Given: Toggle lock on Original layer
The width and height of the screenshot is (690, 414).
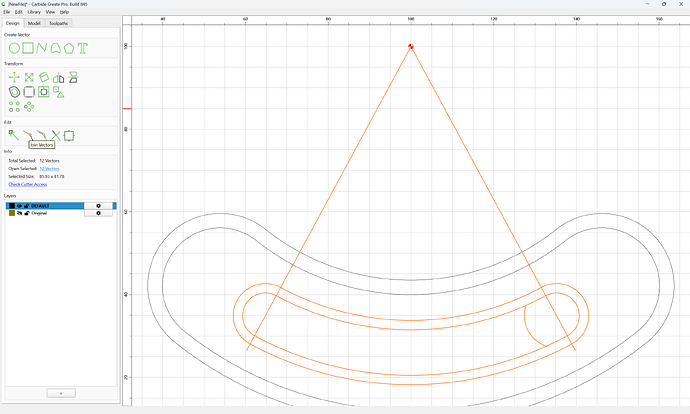Looking at the screenshot, I should pos(26,213).
